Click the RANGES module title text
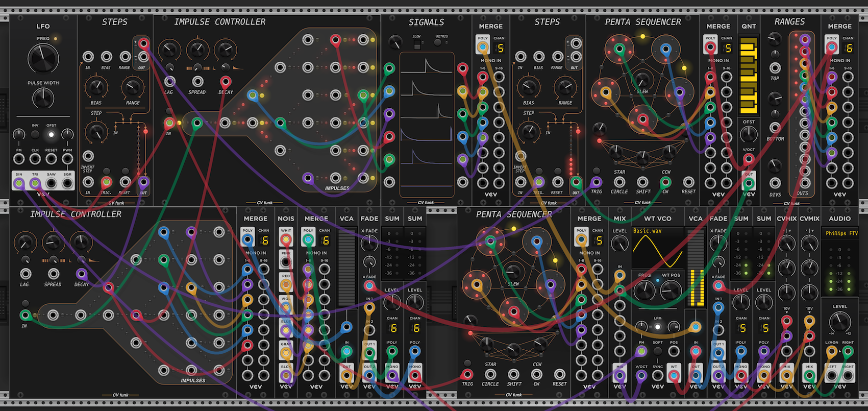868x411 pixels. click(x=789, y=21)
